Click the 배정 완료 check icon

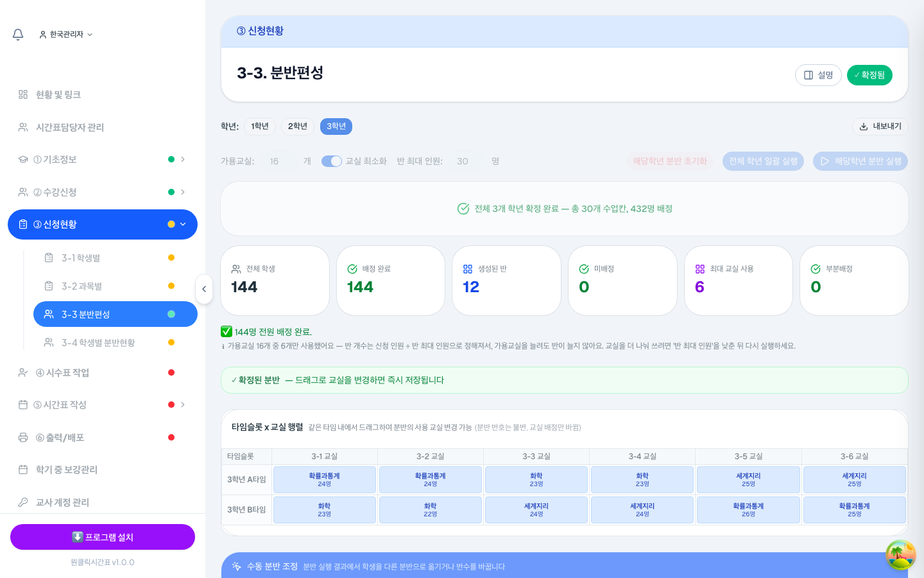click(x=352, y=269)
